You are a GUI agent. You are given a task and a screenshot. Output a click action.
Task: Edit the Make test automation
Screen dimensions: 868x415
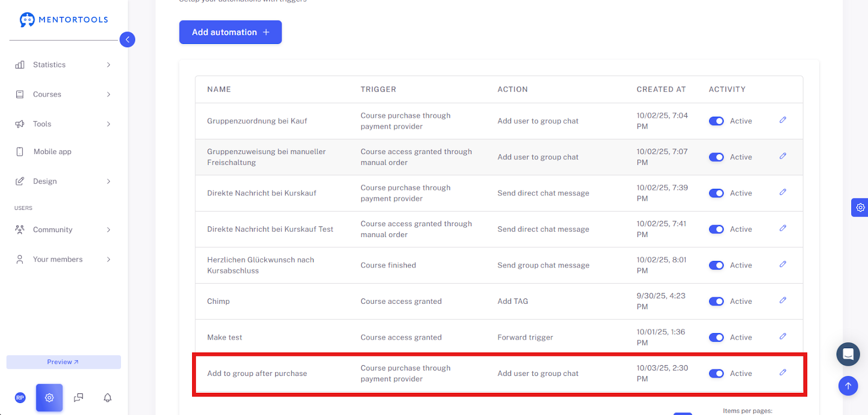click(x=783, y=336)
